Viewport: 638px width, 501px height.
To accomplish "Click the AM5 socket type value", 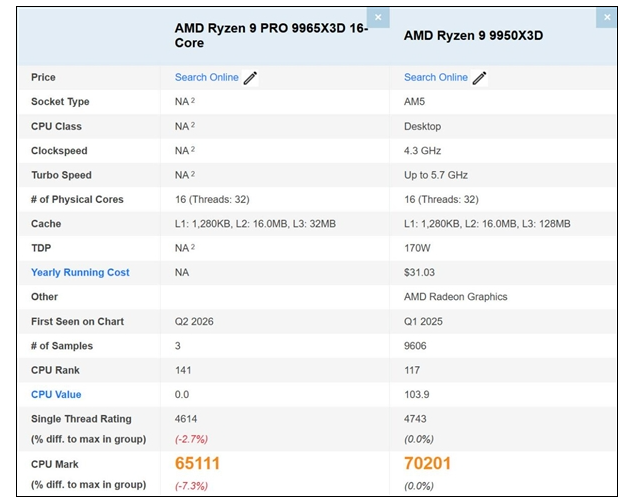I will [414, 102].
